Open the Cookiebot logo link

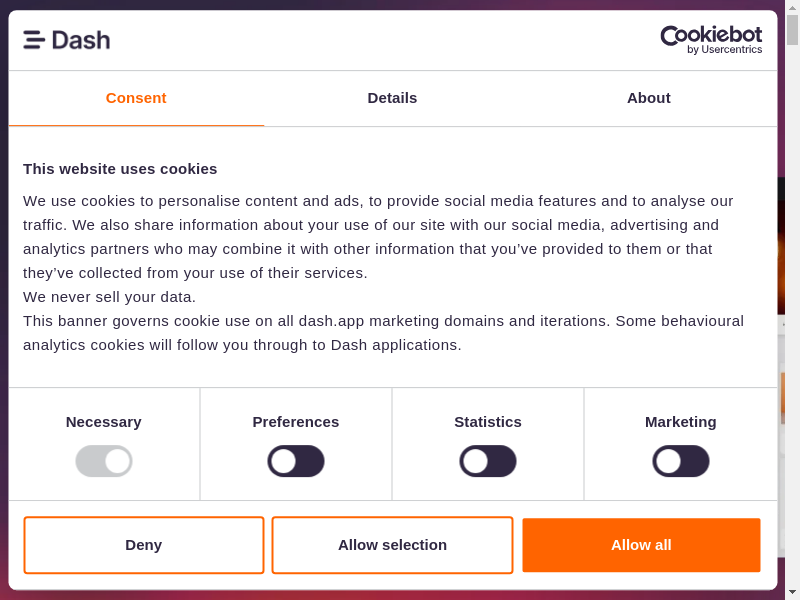tap(711, 35)
